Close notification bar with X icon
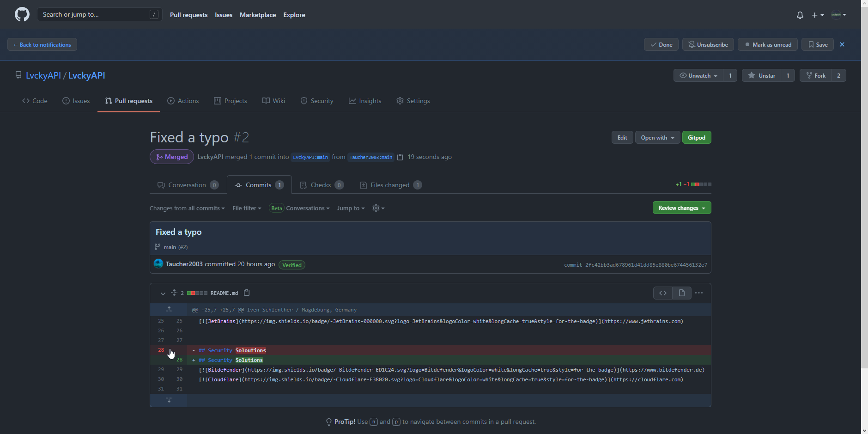 842,44
